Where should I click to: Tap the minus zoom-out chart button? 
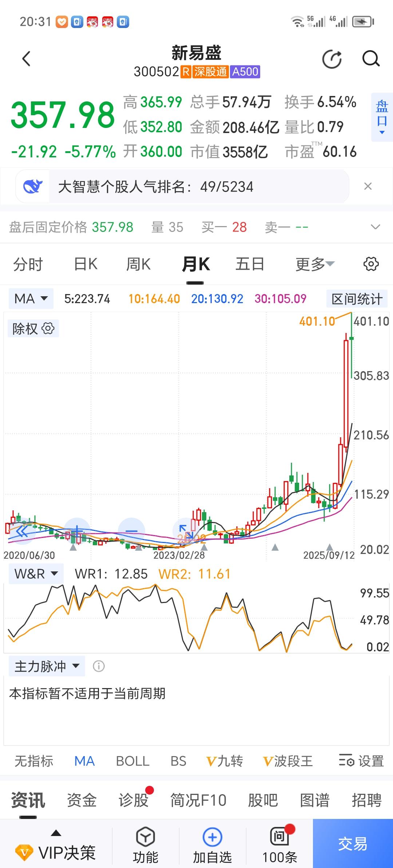(131, 531)
